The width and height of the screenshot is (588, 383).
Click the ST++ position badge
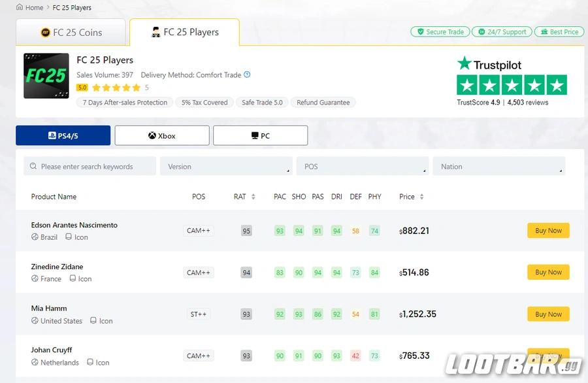[x=199, y=314]
